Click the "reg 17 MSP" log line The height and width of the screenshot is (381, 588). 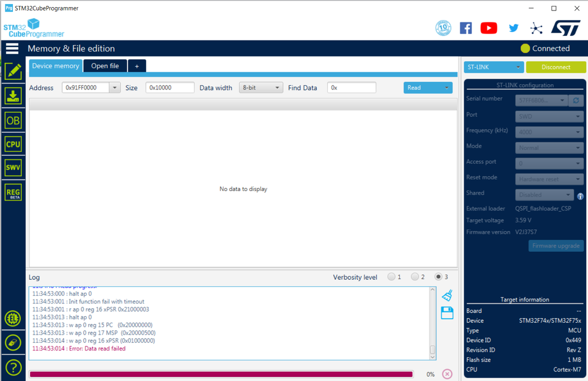pos(94,333)
